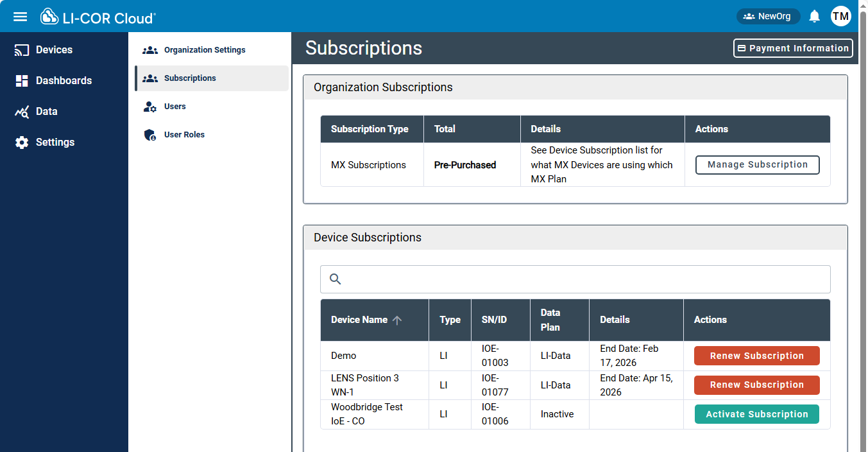Sort by Device Name column arrow
Screen dimensions: 868x452
[397, 320]
